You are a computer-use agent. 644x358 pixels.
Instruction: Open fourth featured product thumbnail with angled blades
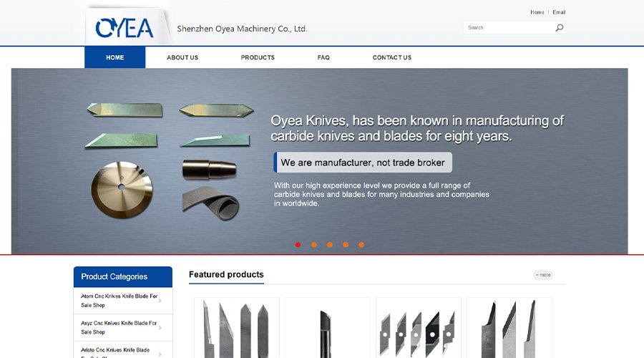509,328
